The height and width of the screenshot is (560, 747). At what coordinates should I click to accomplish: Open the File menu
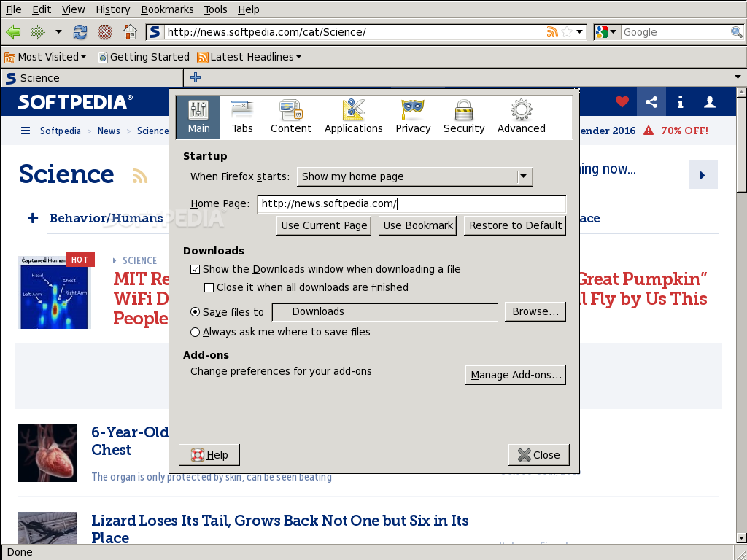[13, 9]
